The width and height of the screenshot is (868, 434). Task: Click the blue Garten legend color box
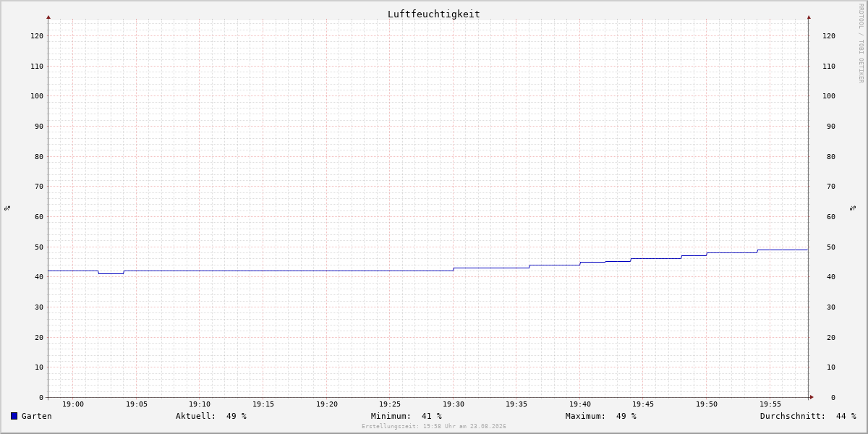(14, 416)
